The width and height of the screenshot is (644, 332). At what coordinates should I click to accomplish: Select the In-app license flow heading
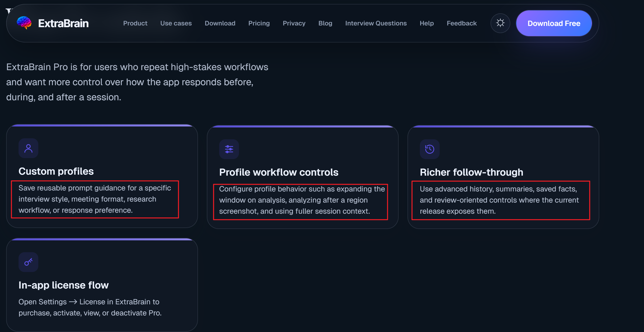pos(64,285)
